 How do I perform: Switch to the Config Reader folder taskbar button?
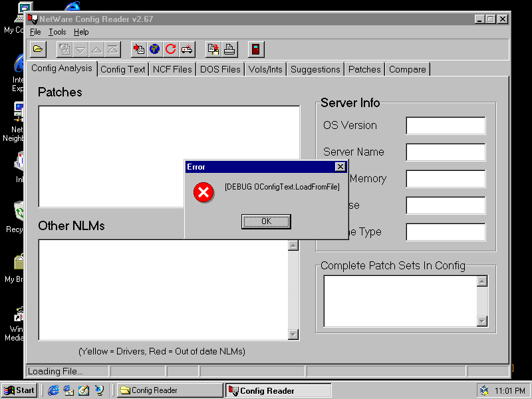[x=170, y=390]
